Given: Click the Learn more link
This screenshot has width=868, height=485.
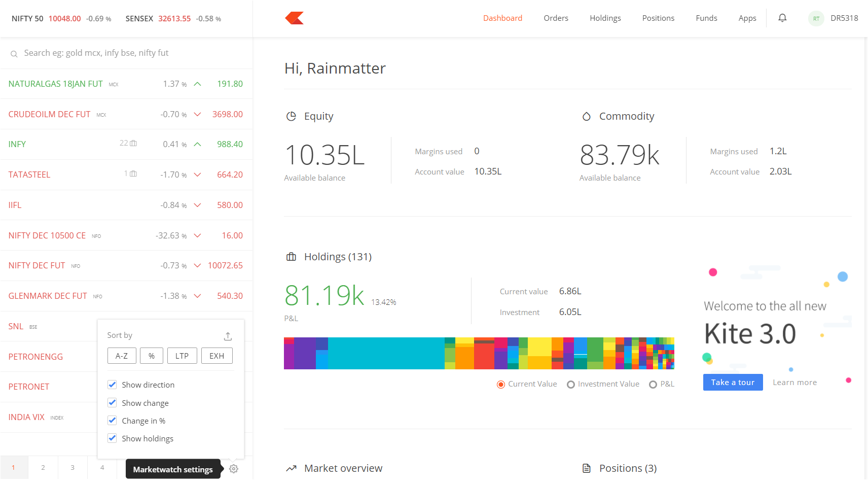Looking at the screenshot, I should coord(794,383).
